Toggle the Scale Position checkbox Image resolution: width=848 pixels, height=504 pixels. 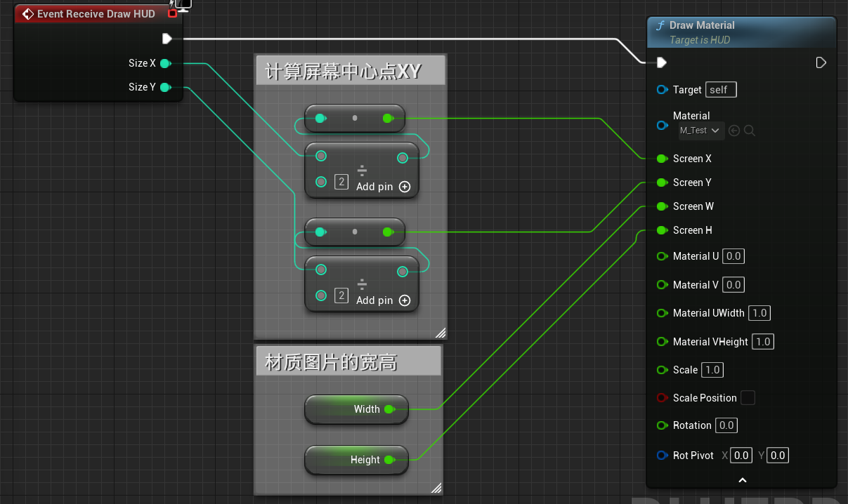tap(748, 398)
